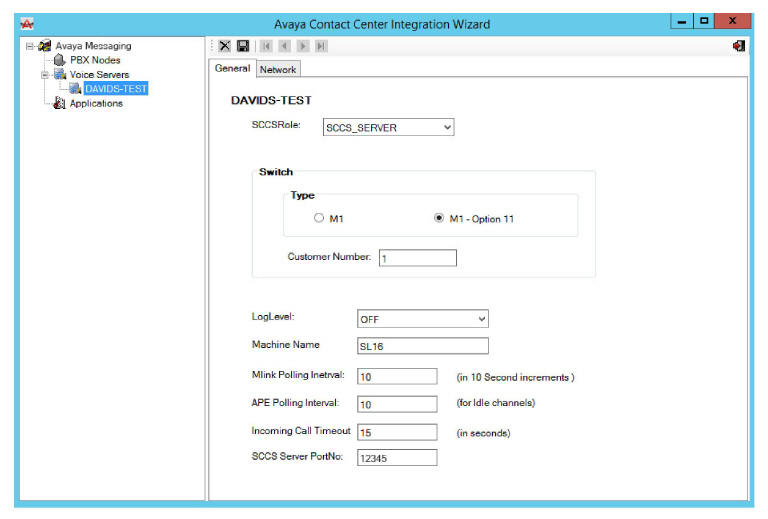Click the SCCS Server PortNo field

click(397, 457)
